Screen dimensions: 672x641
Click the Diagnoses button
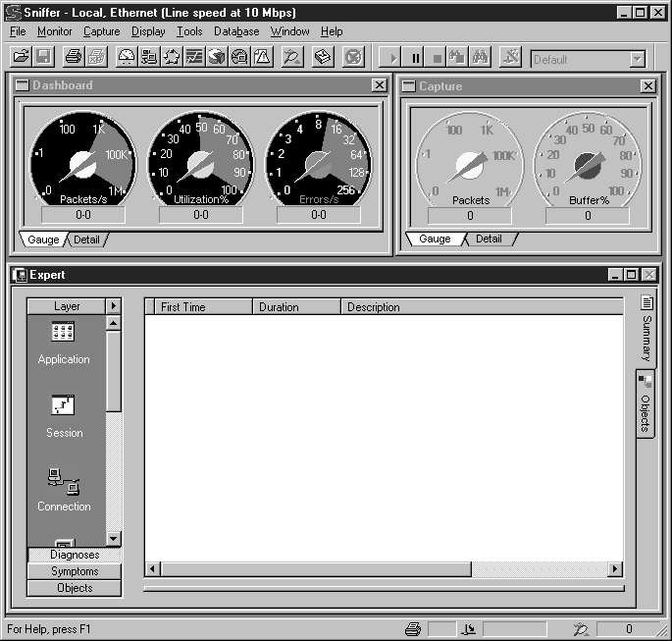(x=75, y=555)
